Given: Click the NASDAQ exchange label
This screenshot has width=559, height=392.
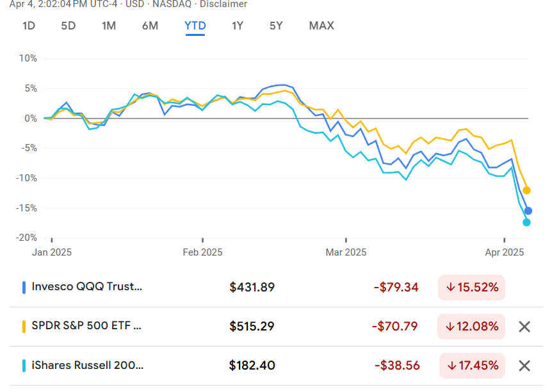Looking at the screenshot, I should tap(172, 4).
